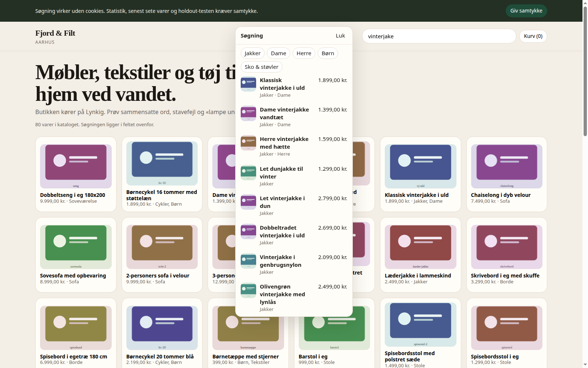Click the search field containing vinterjake
The height and width of the screenshot is (368, 588).
(x=439, y=36)
